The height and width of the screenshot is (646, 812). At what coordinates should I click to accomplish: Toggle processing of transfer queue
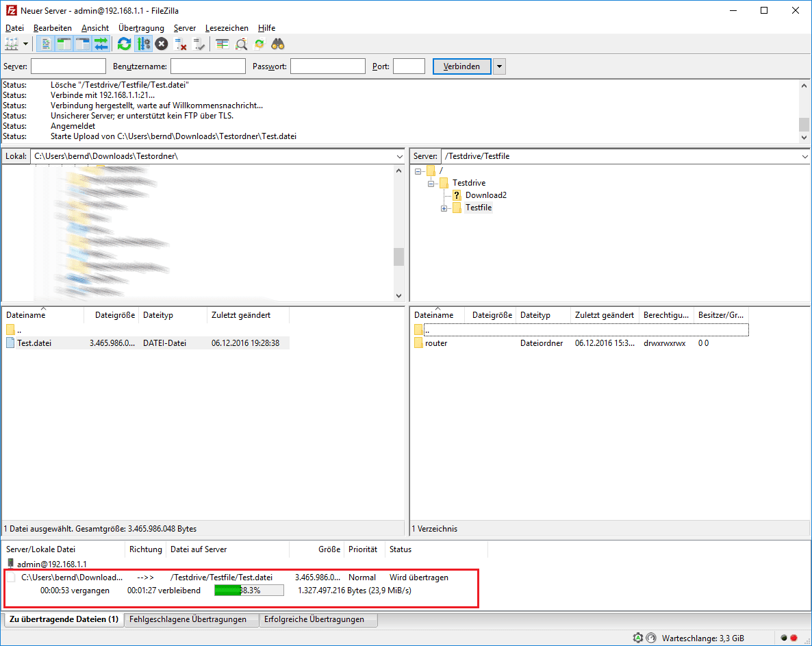[x=143, y=44]
